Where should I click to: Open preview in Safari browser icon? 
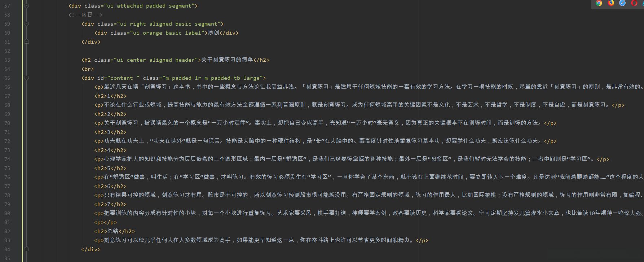point(622,3)
